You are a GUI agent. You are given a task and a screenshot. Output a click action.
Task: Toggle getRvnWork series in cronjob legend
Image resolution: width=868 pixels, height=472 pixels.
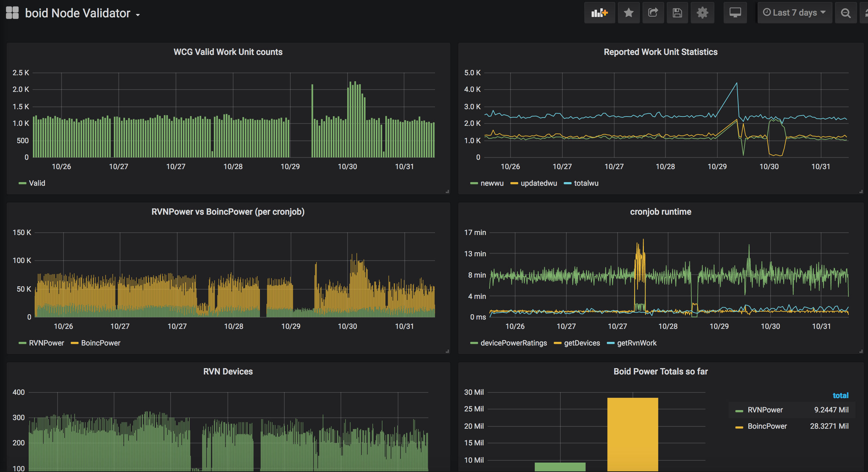point(637,343)
